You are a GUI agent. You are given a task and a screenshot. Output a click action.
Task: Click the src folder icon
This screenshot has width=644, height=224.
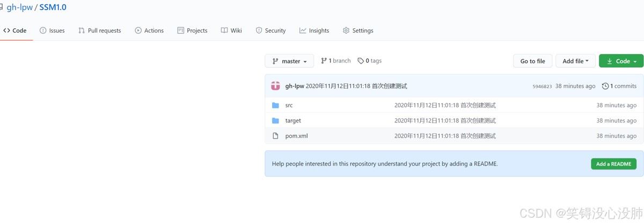point(275,106)
